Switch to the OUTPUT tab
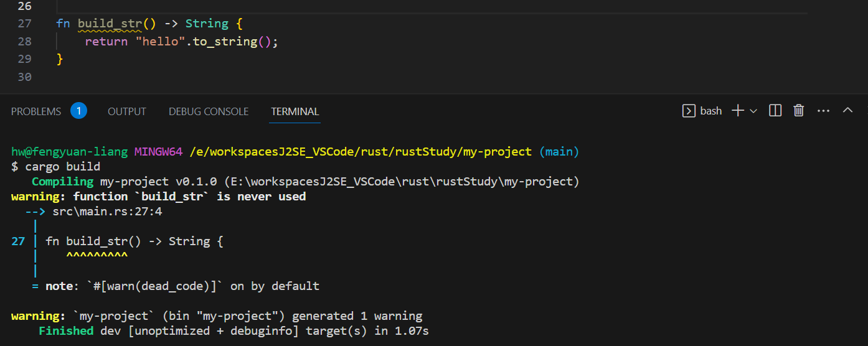 [x=127, y=111]
